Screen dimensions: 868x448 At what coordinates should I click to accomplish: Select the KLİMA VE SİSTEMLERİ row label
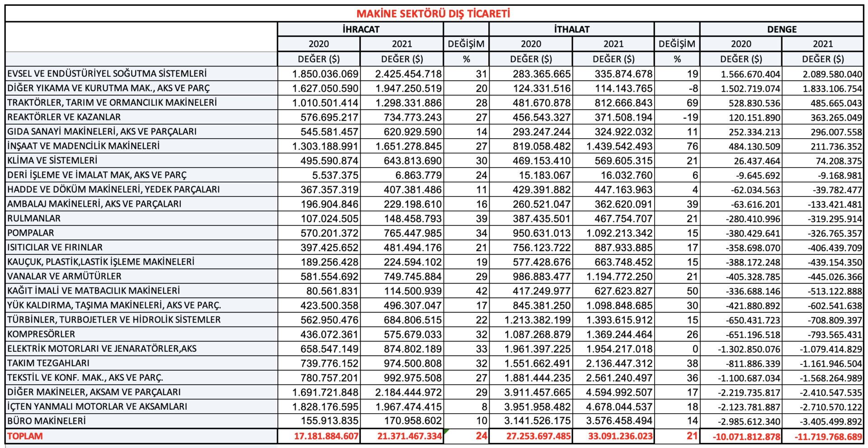coord(52,160)
